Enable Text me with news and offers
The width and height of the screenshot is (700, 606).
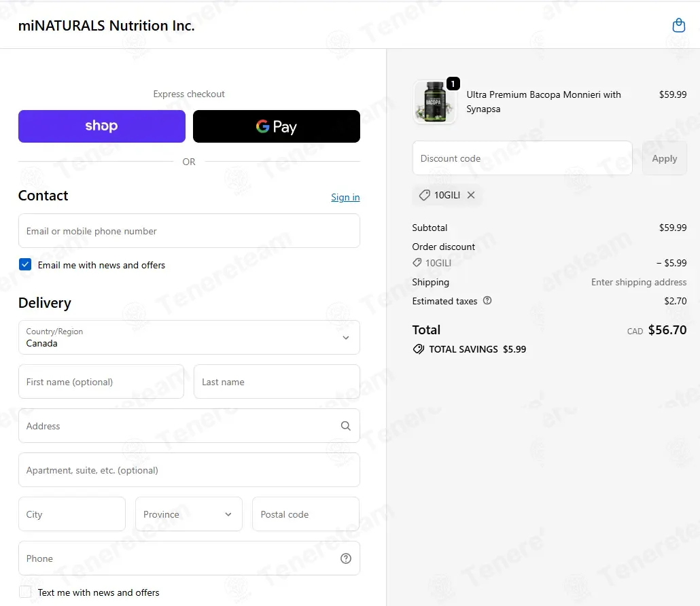pyautogui.click(x=25, y=592)
